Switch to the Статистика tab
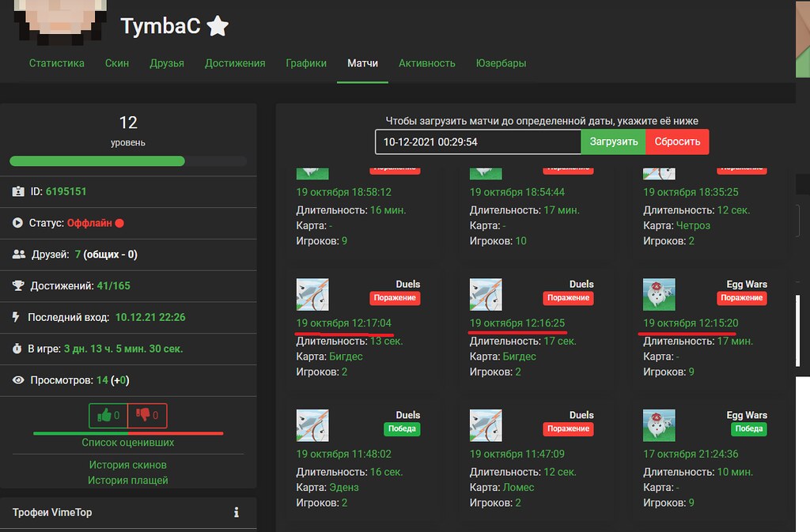This screenshot has width=810, height=532. 57,63
